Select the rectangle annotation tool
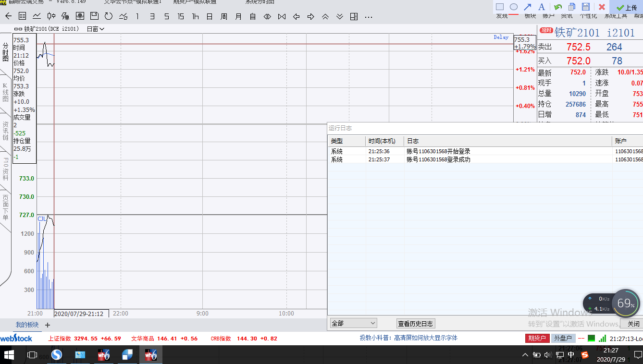 tap(500, 7)
